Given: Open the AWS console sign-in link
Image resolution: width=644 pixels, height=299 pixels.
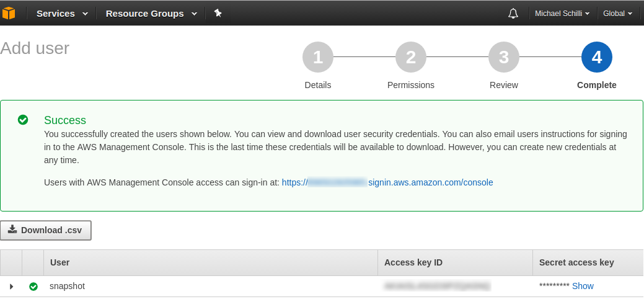Looking at the screenshot, I should click(x=387, y=182).
